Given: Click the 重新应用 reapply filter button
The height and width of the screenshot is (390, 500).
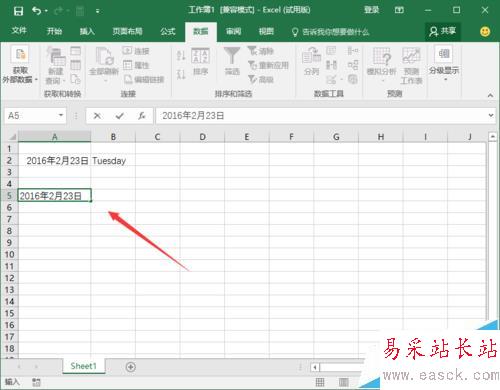Looking at the screenshot, I should (268, 65).
